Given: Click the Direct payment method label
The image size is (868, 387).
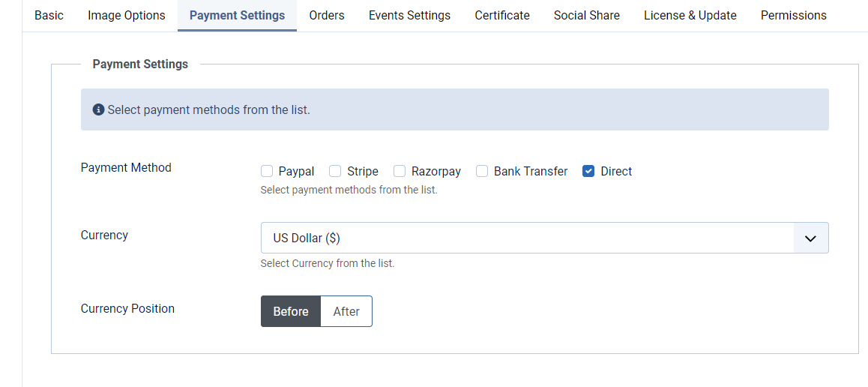Looking at the screenshot, I should point(616,171).
